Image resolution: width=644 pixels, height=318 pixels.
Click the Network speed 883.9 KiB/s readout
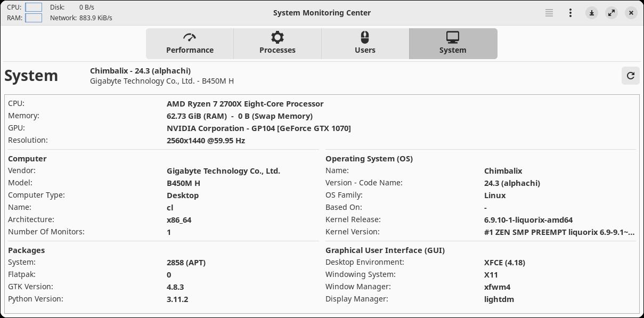[95, 18]
